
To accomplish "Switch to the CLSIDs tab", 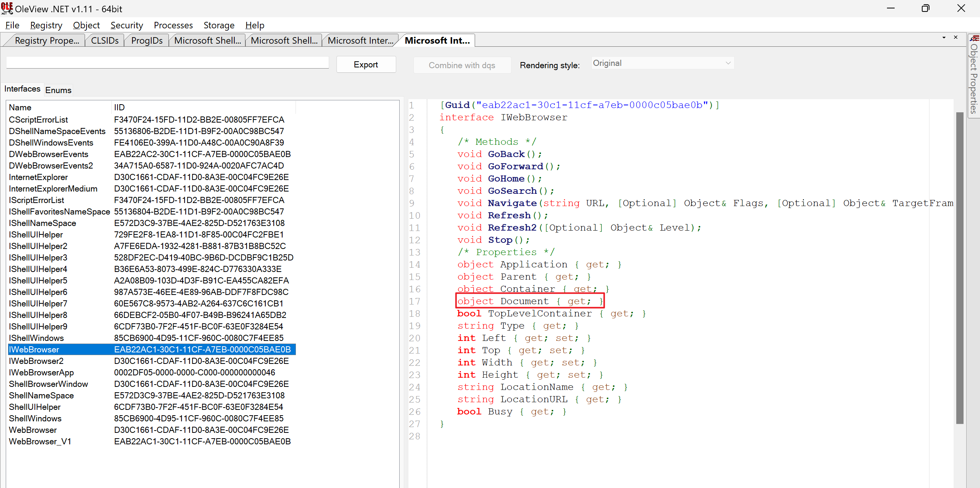I will point(105,41).
